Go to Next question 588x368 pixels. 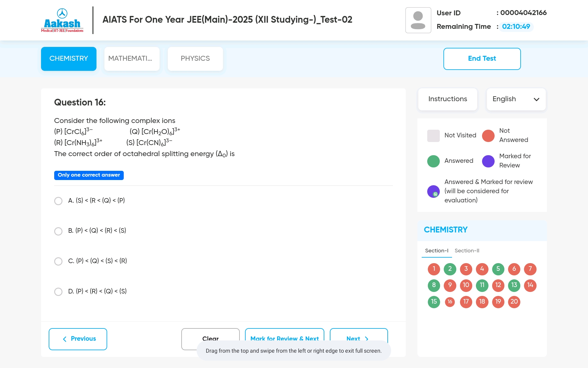tap(359, 339)
